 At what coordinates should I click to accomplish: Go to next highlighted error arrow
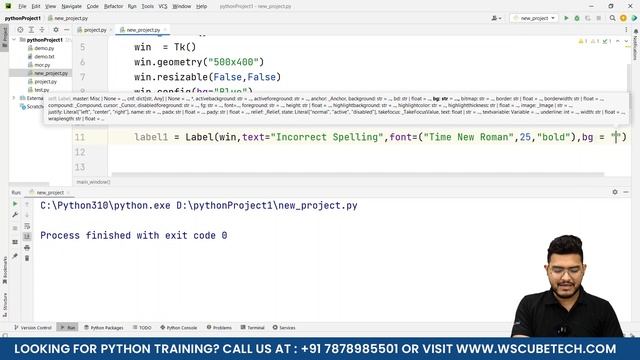(626, 41)
